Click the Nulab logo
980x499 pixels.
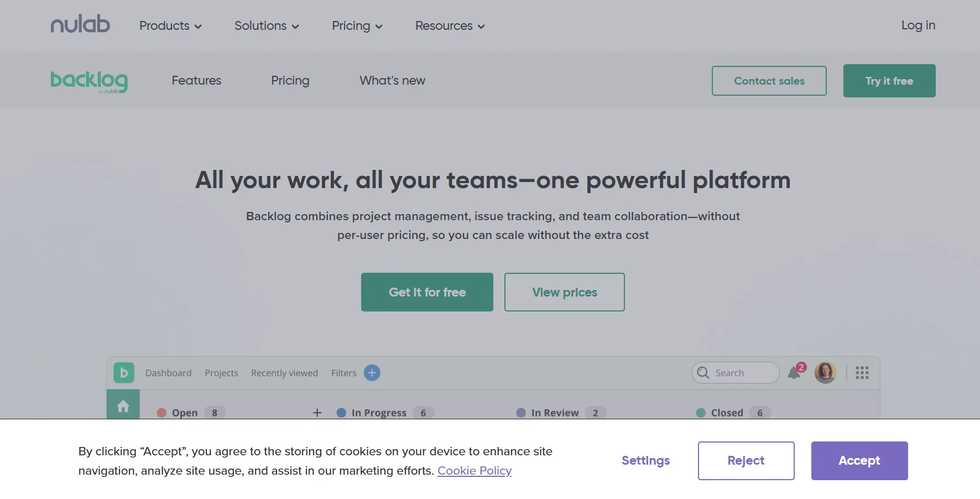pos(80,25)
